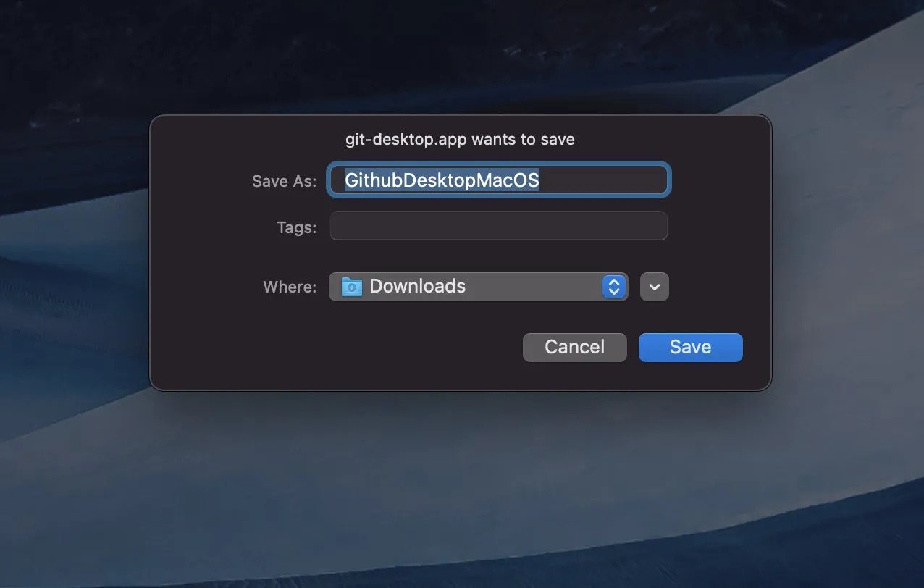This screenshot has height=588, width=924.
Task: Click the desktop wallpaper right of the dialog
Action: [x=847, y=253]
